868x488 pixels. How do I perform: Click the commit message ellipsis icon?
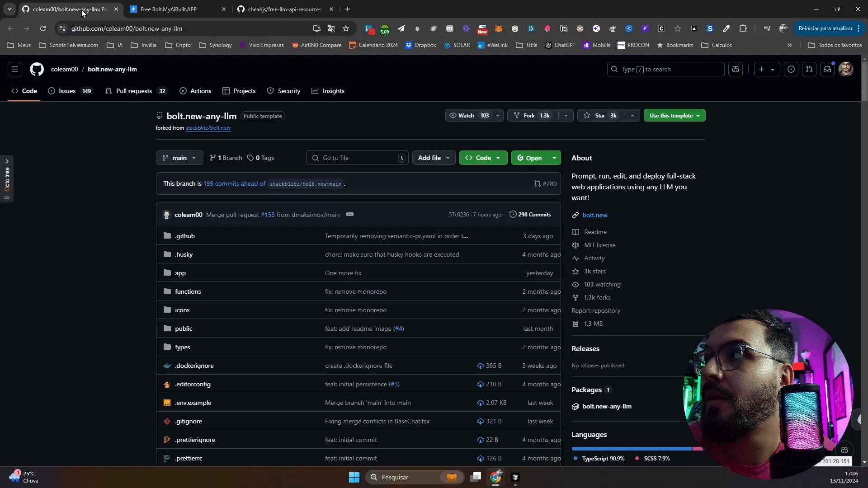350,215
